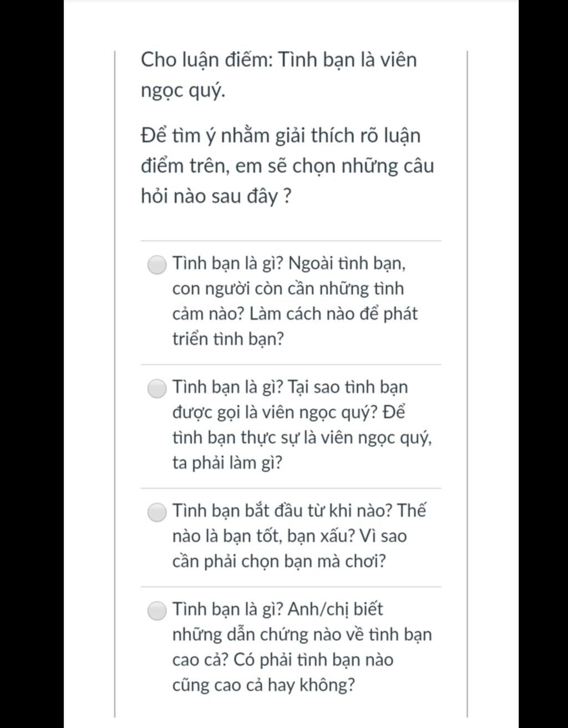Click the heading "Cho luận điểm: Tình bạn là viên"
The width and height of the screenshot is (568, 728).
[x=278, y=60]
